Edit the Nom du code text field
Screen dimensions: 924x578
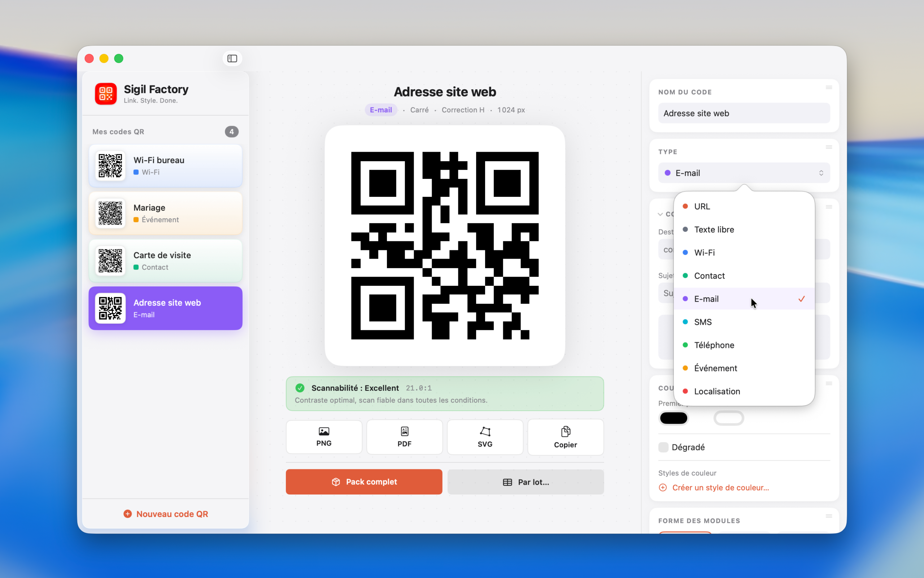pyautogui.click(x=744, y=113)
